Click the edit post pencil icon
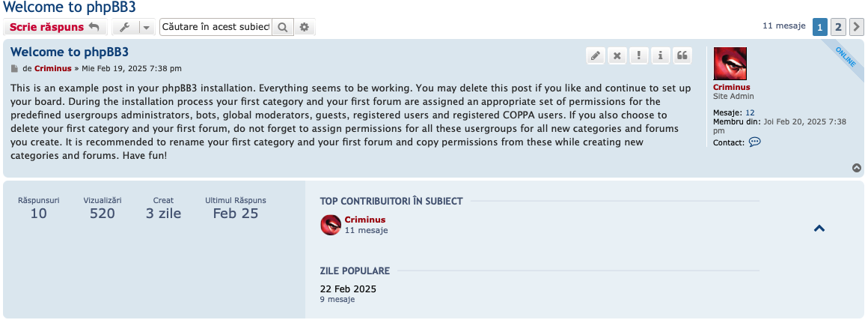This screenshot has width=868, height=320. [x=595, y=55]
